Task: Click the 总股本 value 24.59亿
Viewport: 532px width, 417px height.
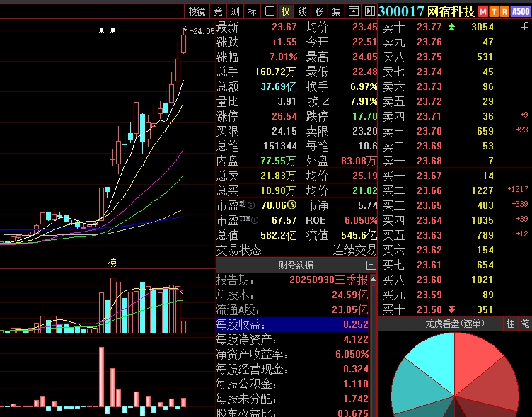Action: click(349, 295)
